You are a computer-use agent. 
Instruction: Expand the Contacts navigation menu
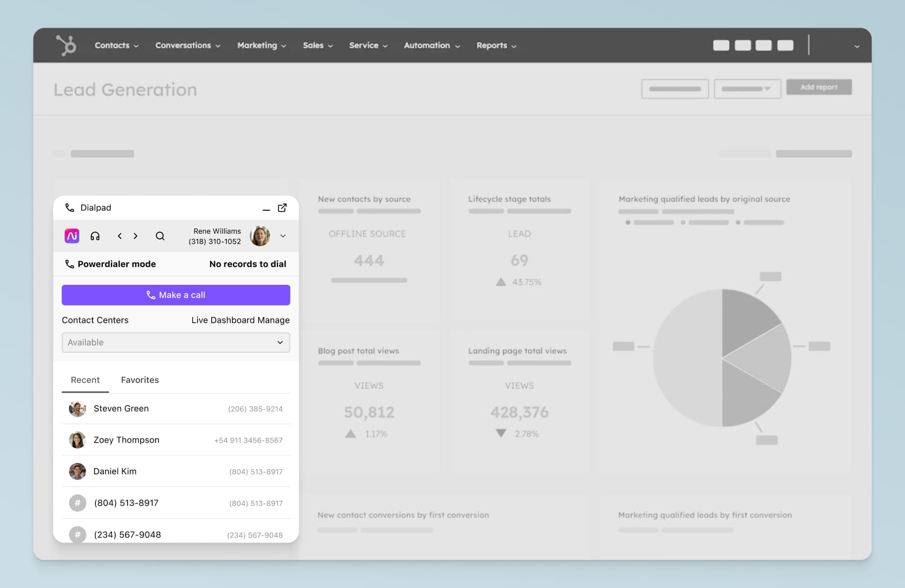[x=117, y=45]
